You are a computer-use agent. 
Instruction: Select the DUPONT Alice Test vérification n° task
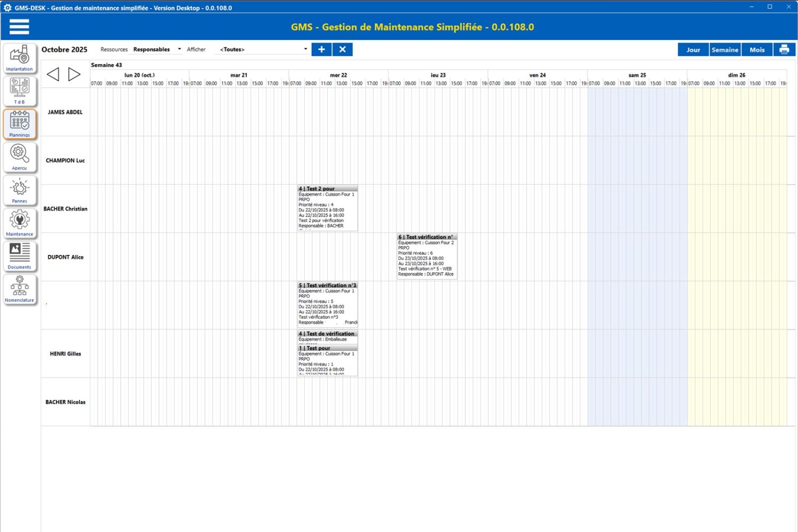tap(427, 256)
